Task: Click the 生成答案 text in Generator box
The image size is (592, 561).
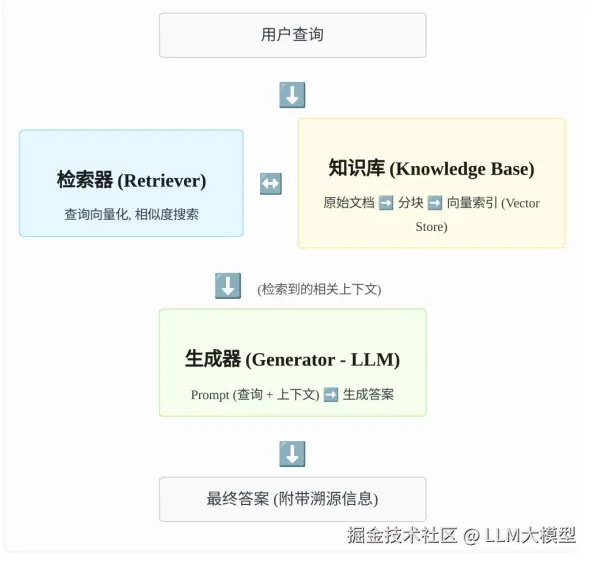Action: click(x=368, y=395)
